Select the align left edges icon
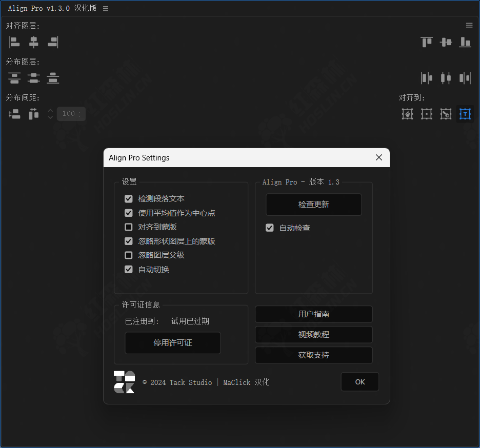This screenshot has width=480, height=448. point(14,42)
